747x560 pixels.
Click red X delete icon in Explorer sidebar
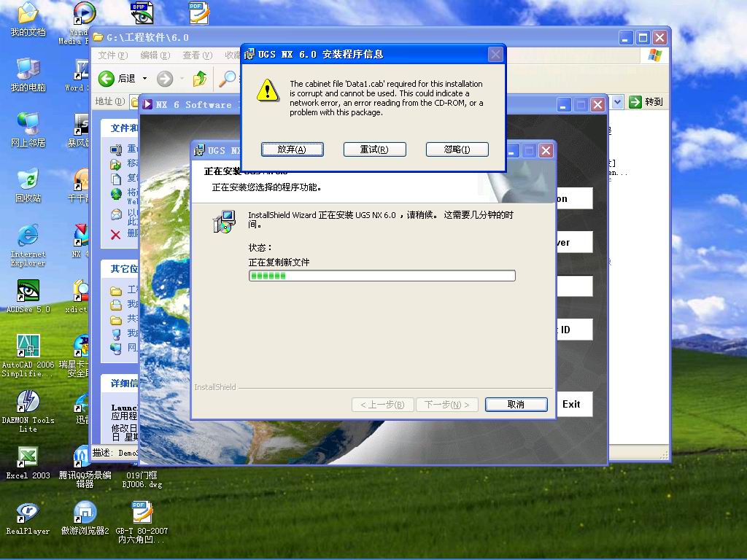point(115,234)
